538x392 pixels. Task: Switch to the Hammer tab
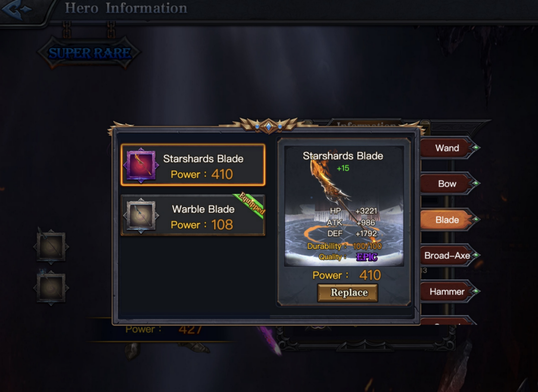coord(447,292)
